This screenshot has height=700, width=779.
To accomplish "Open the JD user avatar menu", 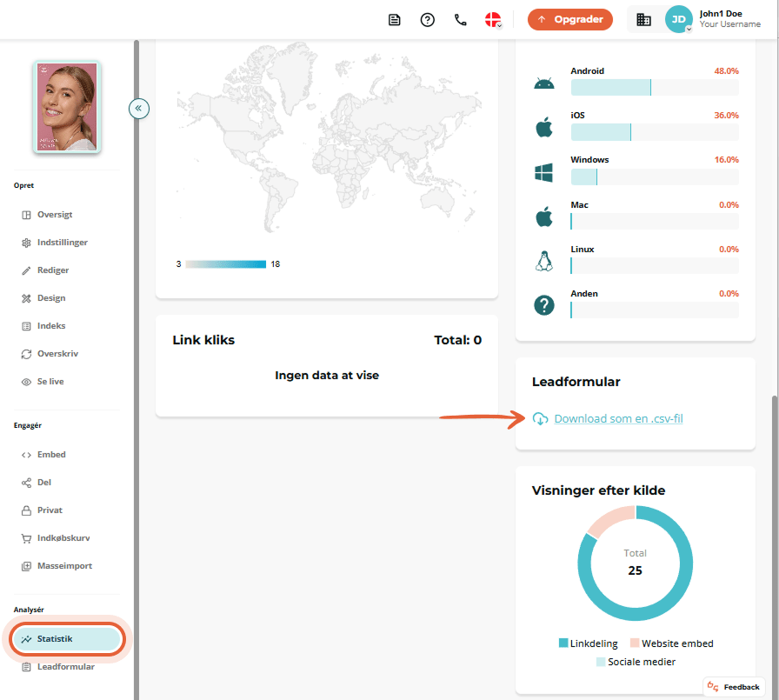I will tap(679, 19).
